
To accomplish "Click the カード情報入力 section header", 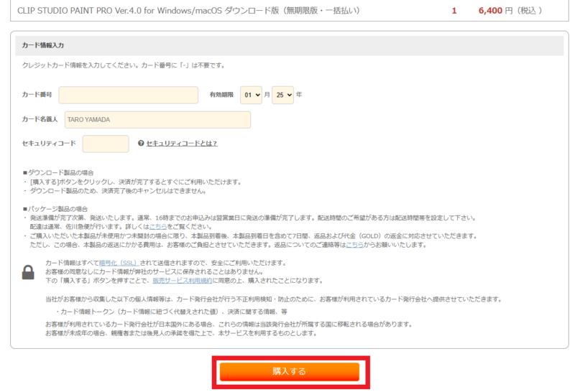I will coord(290,45).
